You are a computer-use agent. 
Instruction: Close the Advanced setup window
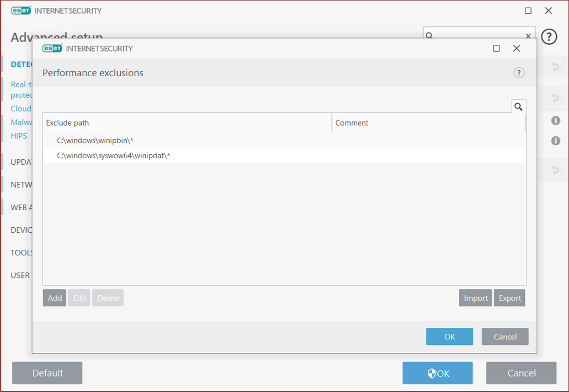coord(548,11)
